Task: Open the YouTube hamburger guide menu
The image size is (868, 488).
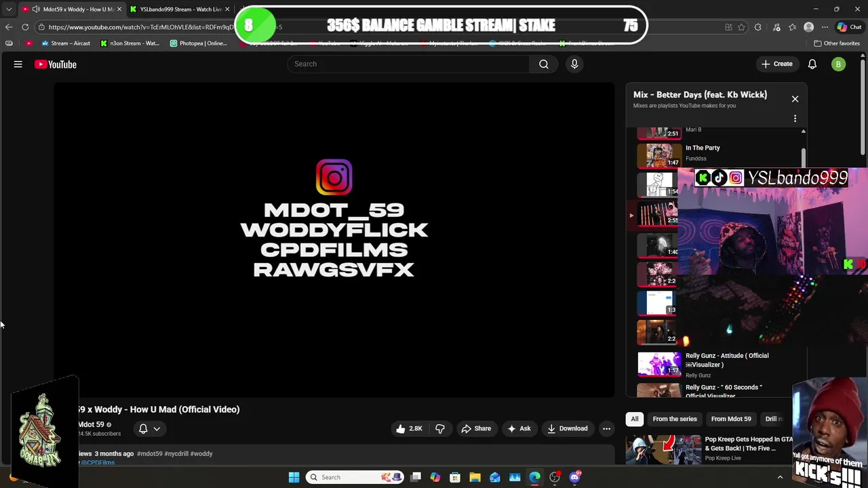Action: 18,64
